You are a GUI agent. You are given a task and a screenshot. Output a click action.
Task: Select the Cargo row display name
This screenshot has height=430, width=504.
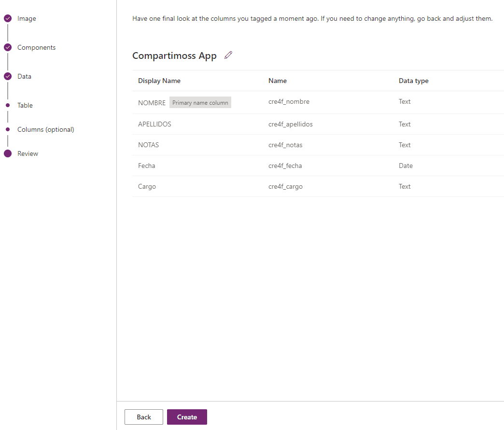147,186
